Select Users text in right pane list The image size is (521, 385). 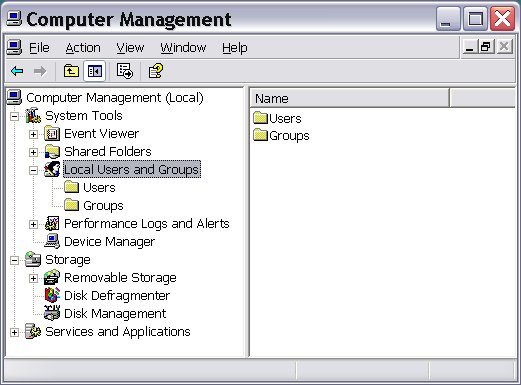point(285,119)
